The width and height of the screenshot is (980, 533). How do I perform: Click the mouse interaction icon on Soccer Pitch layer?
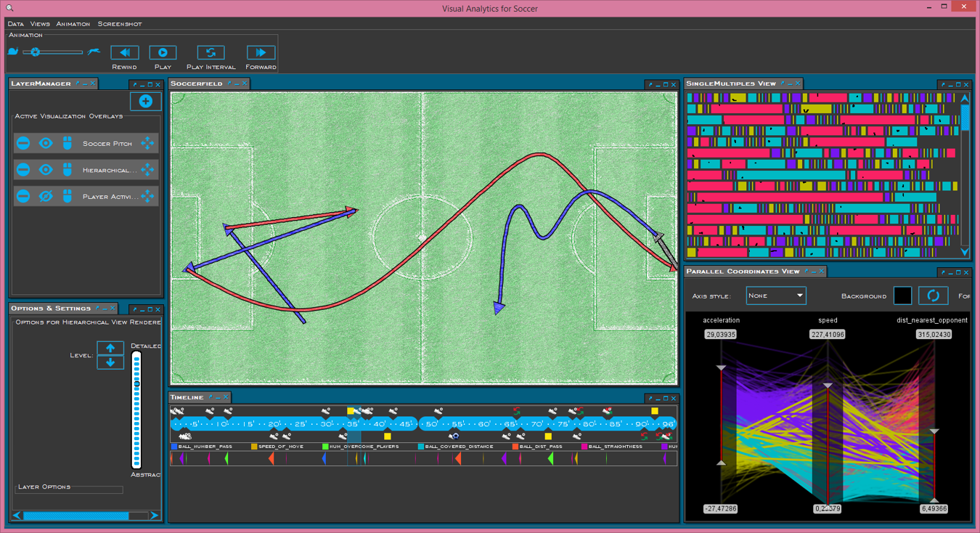click(68, 143)
